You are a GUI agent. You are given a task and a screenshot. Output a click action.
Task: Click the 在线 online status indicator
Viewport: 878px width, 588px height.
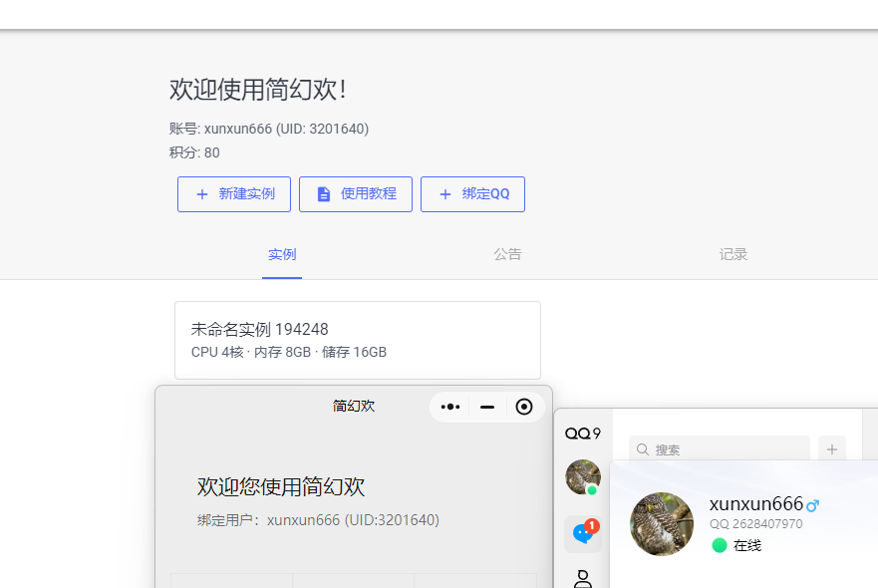(736, 545)
